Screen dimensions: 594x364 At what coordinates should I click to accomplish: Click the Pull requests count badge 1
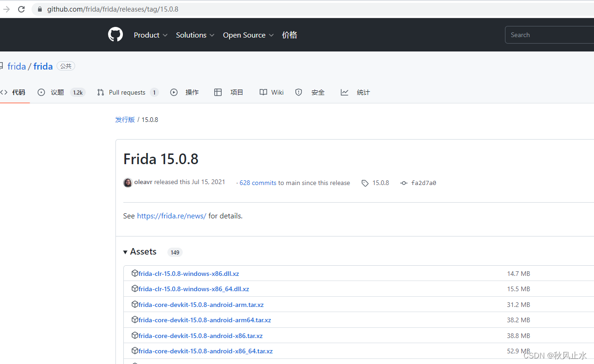pos(154,93)
